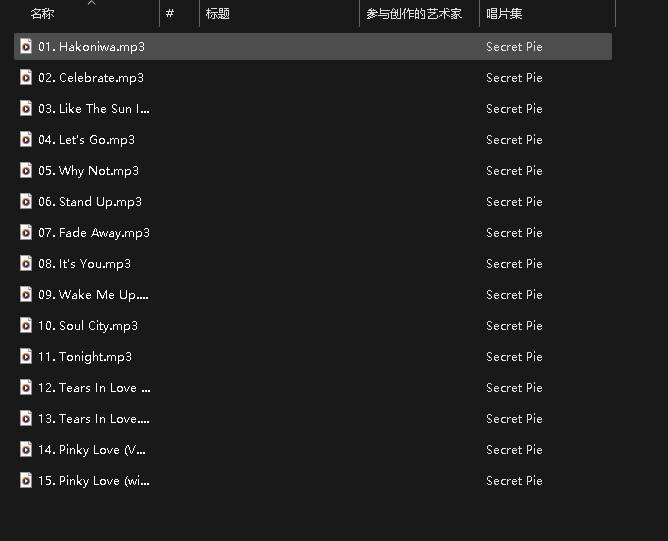Select the file 07. Fade Away.mp3
Screen dimensions: 668x541
[x=104, y=232]
